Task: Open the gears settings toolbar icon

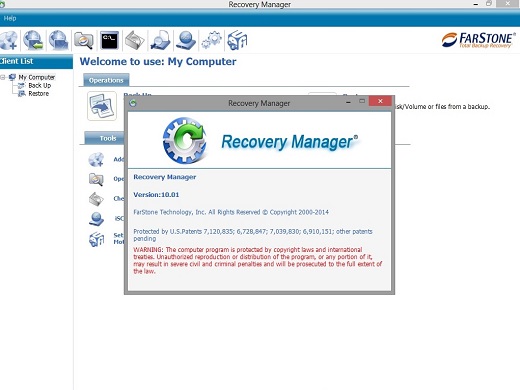Action: [x=212, y=40]
